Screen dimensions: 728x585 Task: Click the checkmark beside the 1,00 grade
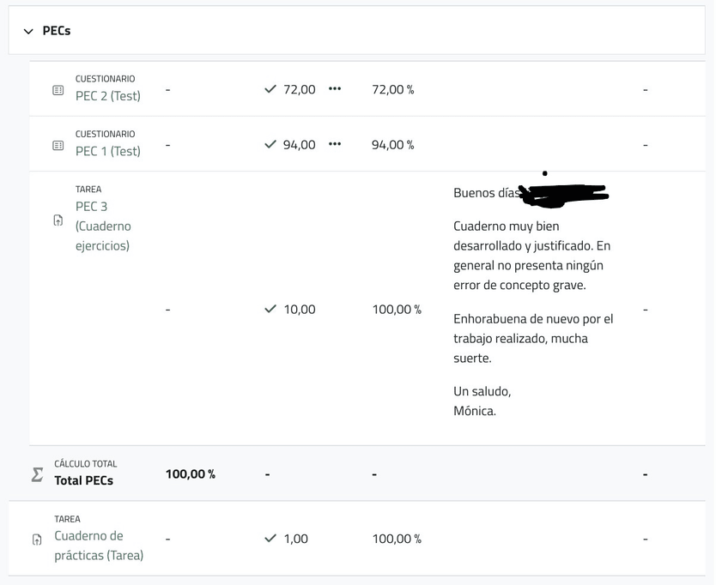271,539
